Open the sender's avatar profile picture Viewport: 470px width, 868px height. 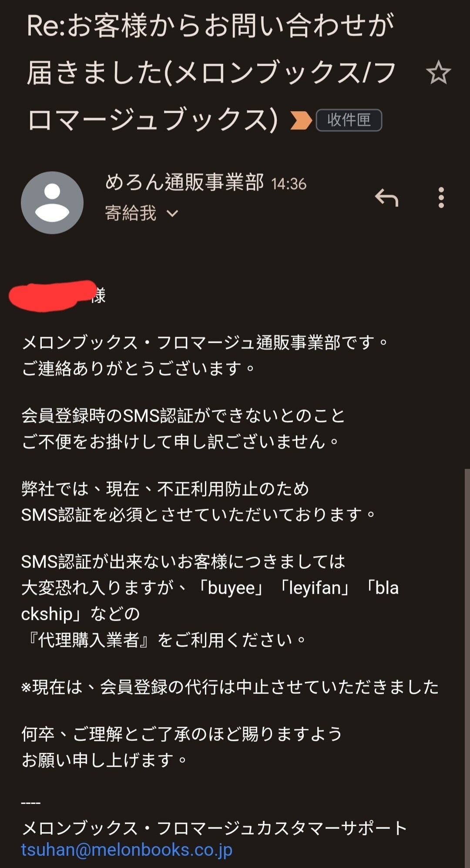click(52, 203)
